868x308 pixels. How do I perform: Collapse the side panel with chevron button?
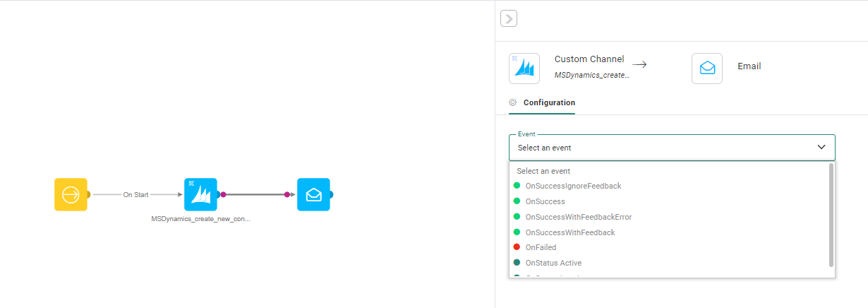point(509,18)
